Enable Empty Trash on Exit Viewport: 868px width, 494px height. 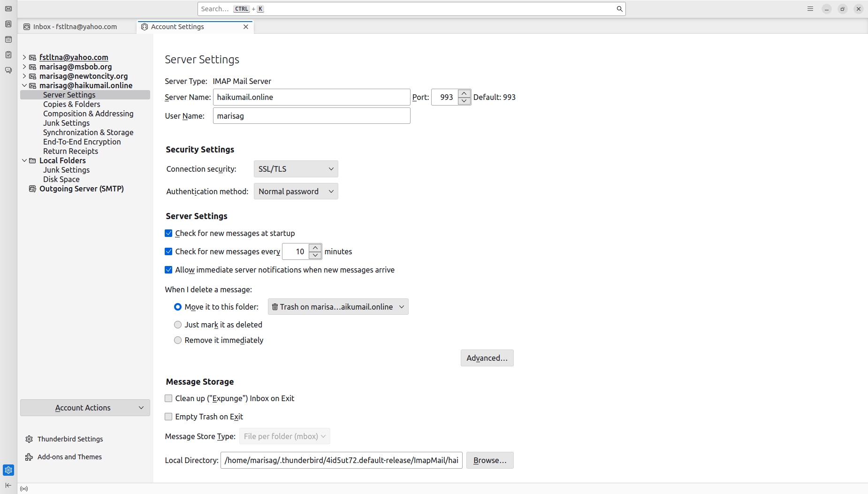pyautogui.click(x=168, y=417)
